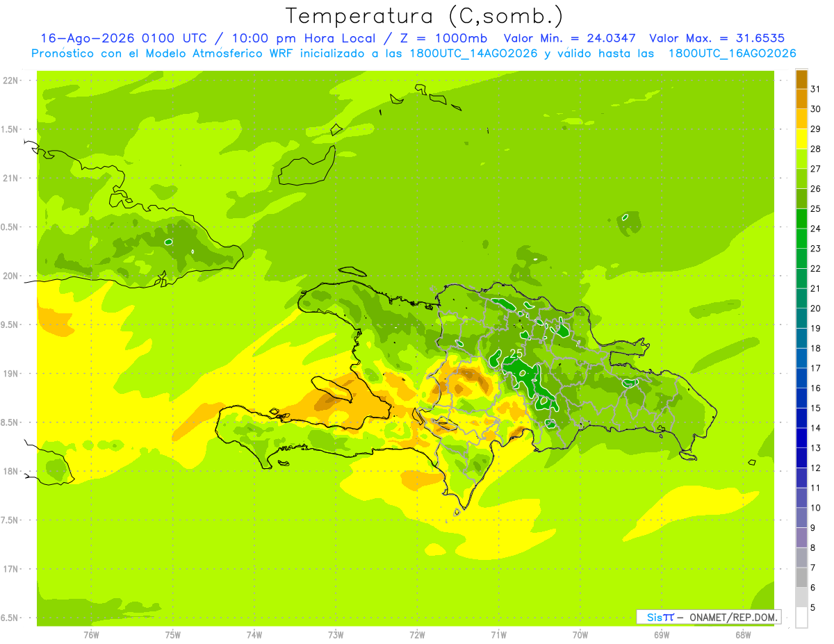Image resolution: width=834 pixels, height=644 pixels.
Task: Click the legend value '5'
Action: click(x=814, y=608)
